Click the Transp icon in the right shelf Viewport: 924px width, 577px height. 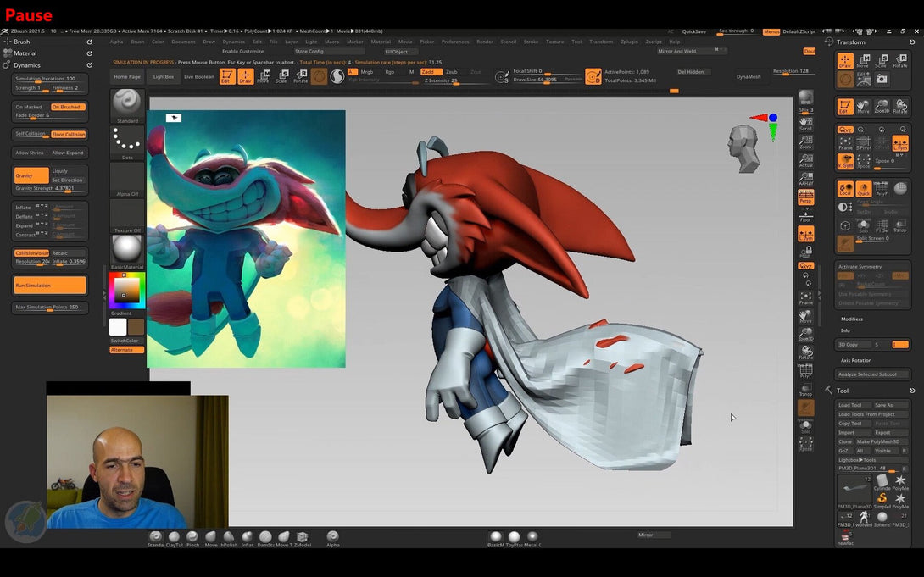point(805,390)
